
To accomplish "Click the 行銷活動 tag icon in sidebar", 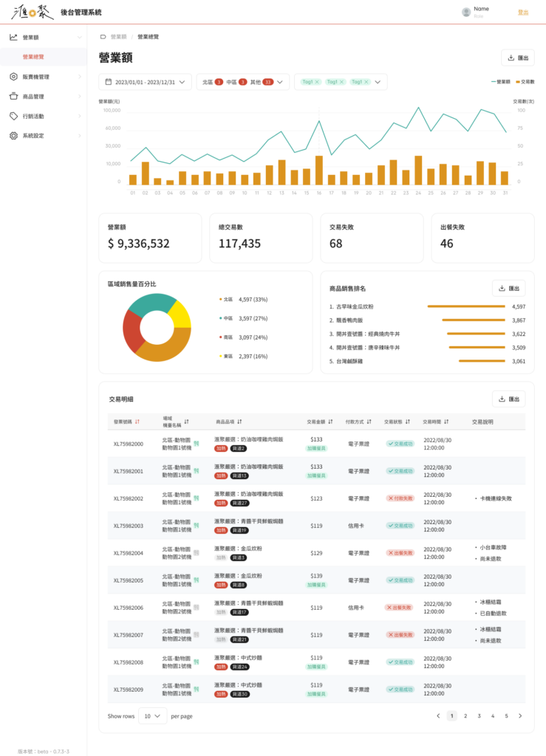I will 13,116.
